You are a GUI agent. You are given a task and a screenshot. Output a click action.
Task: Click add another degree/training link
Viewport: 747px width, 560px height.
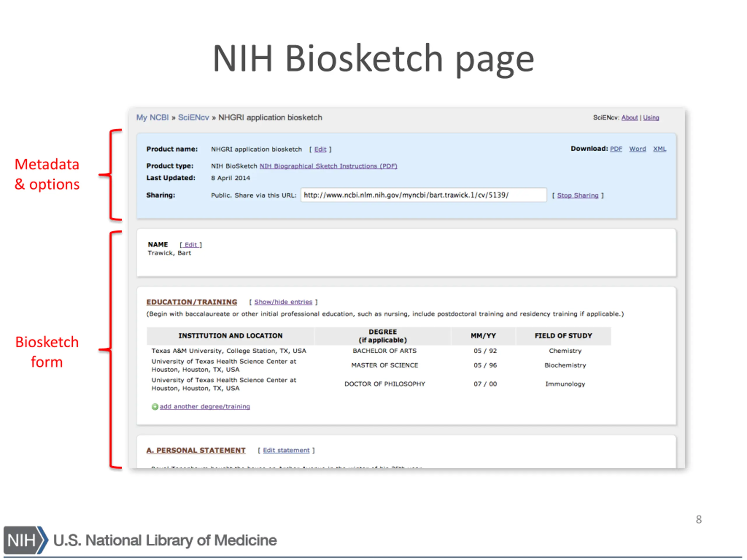(205, 407)
